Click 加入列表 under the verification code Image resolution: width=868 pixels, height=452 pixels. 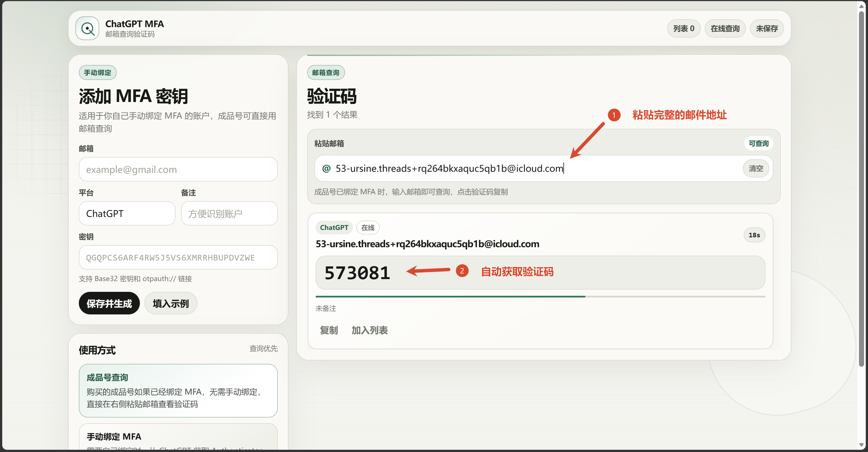(x=370, y=331)
